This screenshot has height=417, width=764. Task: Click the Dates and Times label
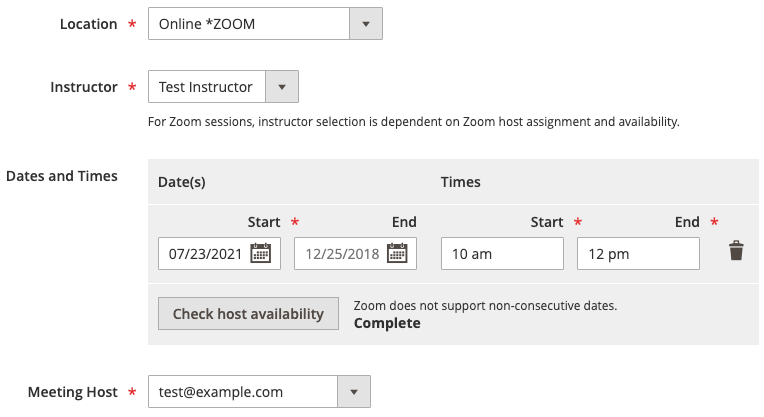pos(62,176)
